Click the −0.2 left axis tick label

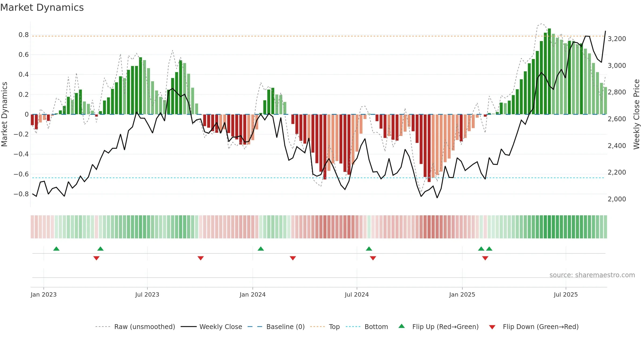(x=21, y=134)
